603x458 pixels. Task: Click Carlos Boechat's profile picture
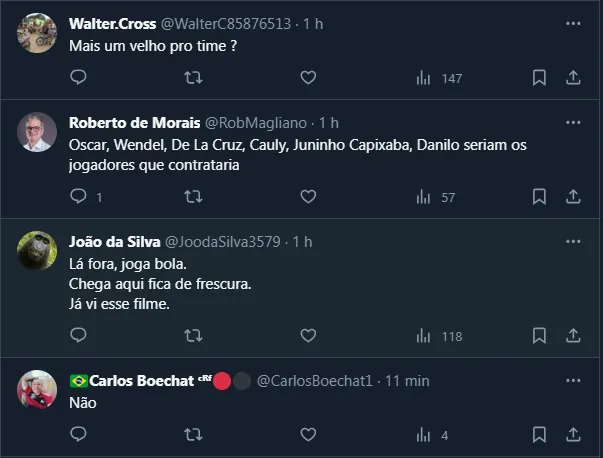(x=38, y=390)
